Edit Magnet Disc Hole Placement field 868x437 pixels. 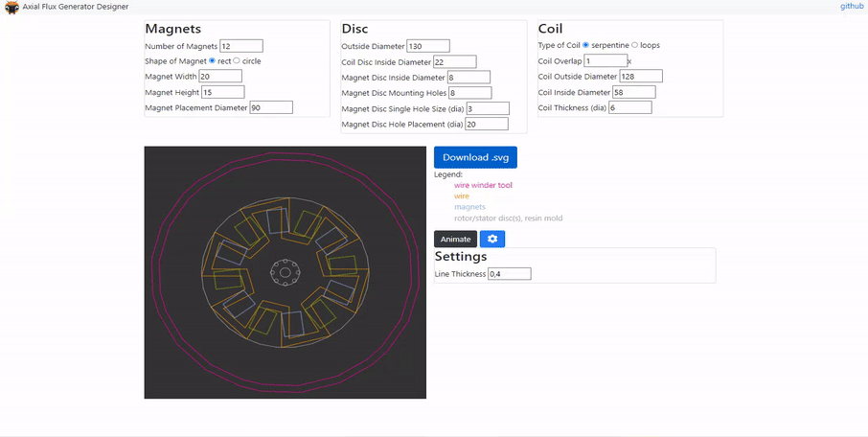[x=487, y=124]
